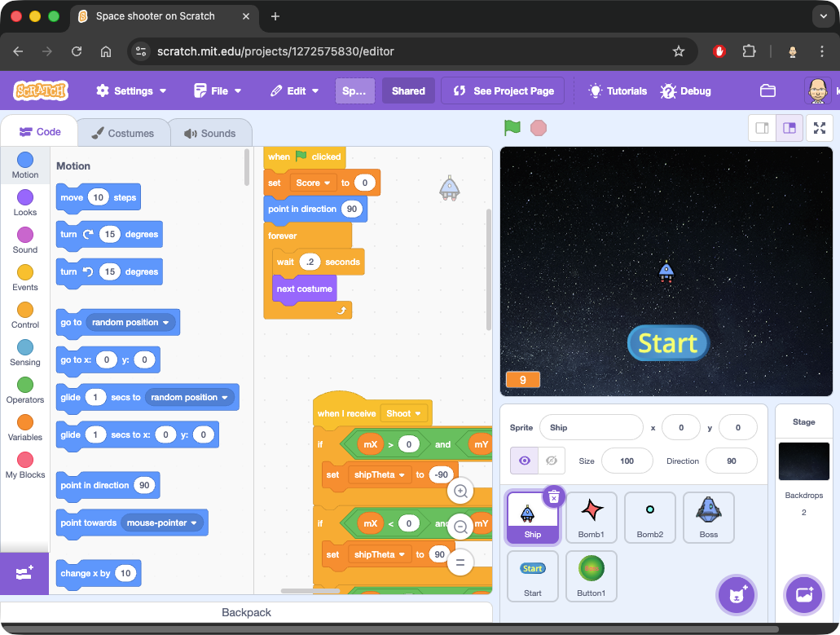
Task: Switch to the Sounds tab
Action: coord(209,133)
